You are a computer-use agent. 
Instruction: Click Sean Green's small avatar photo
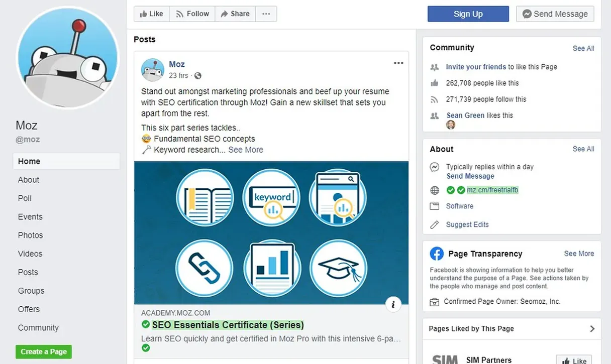point(451,125)
